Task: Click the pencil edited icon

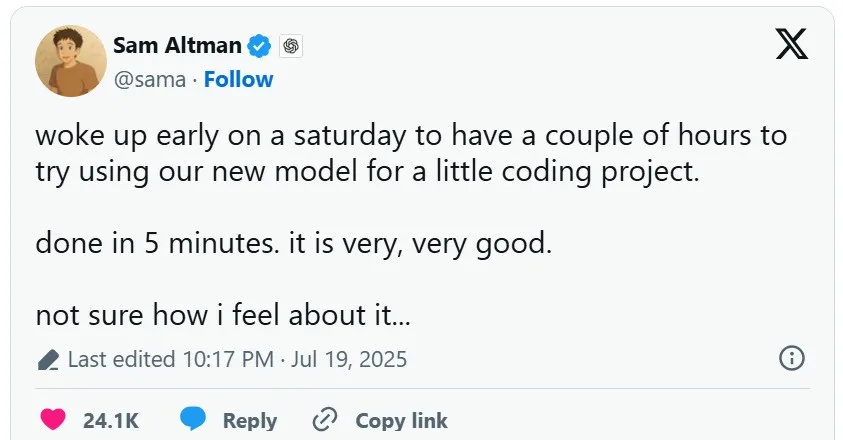Action: pos(48,360)
